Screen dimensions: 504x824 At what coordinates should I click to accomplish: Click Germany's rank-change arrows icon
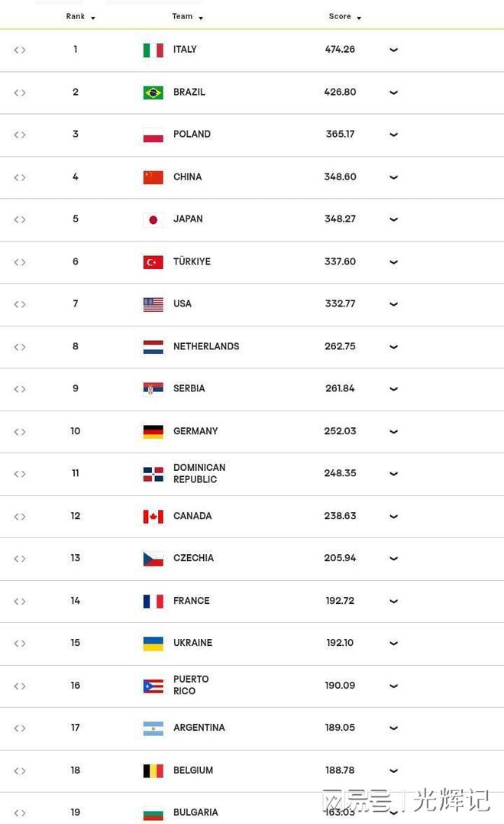pyautogui.click(x=20, y=432)
